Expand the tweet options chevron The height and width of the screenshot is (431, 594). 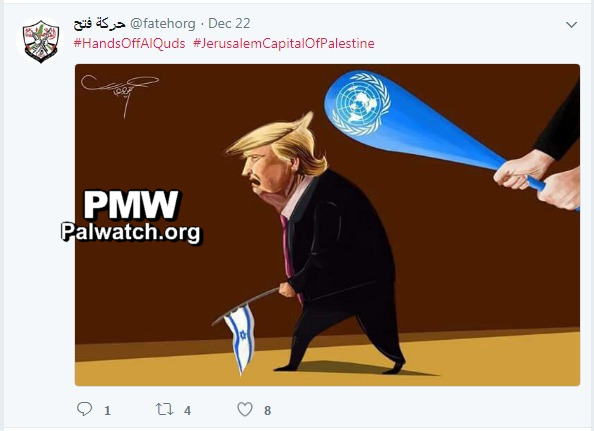571,25
